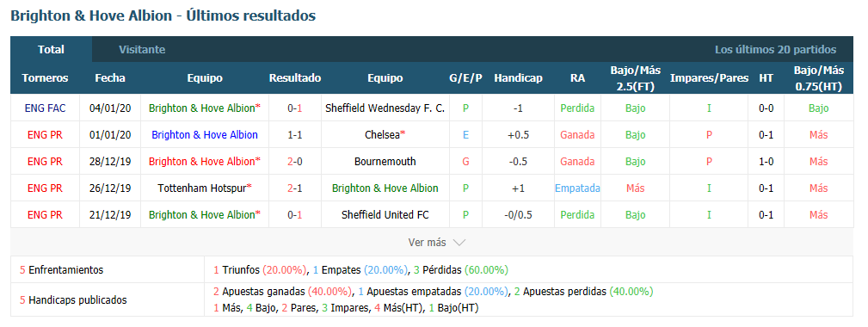Open Los últimos 20 partidos selector

775,50
